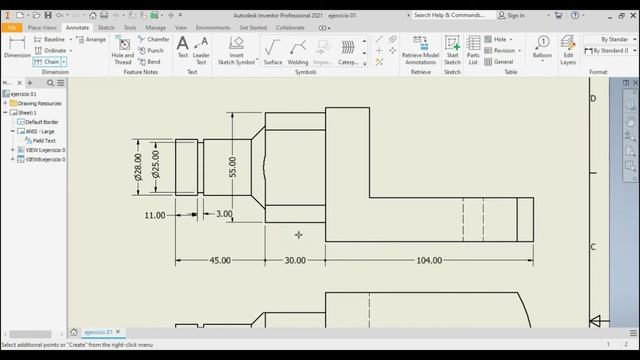This screenshot has width=640, height=360.
Task: Click the Sign In button
Action: [511, 15]
